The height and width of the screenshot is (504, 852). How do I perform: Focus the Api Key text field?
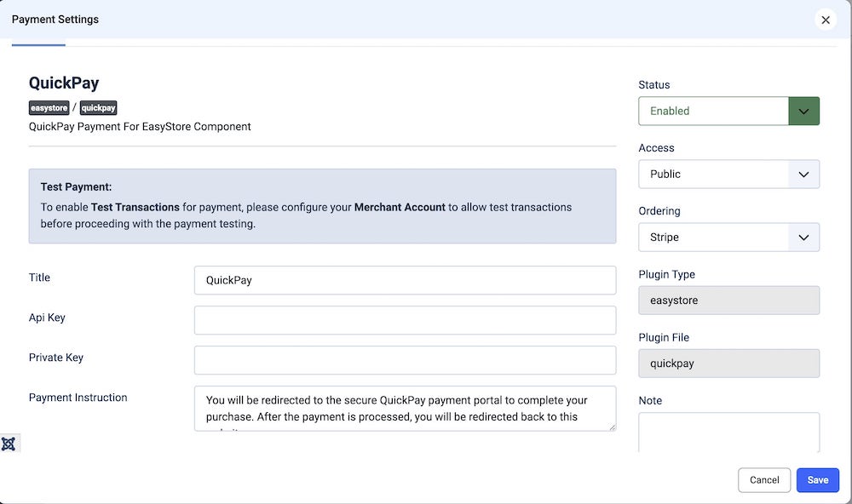coord(405,320)
